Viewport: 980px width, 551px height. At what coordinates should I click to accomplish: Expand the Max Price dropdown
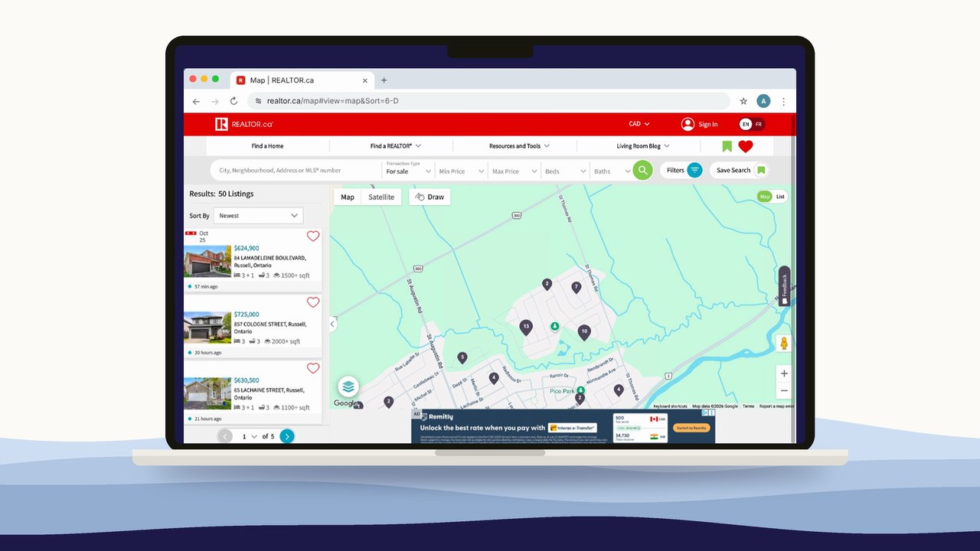point(514,171)
